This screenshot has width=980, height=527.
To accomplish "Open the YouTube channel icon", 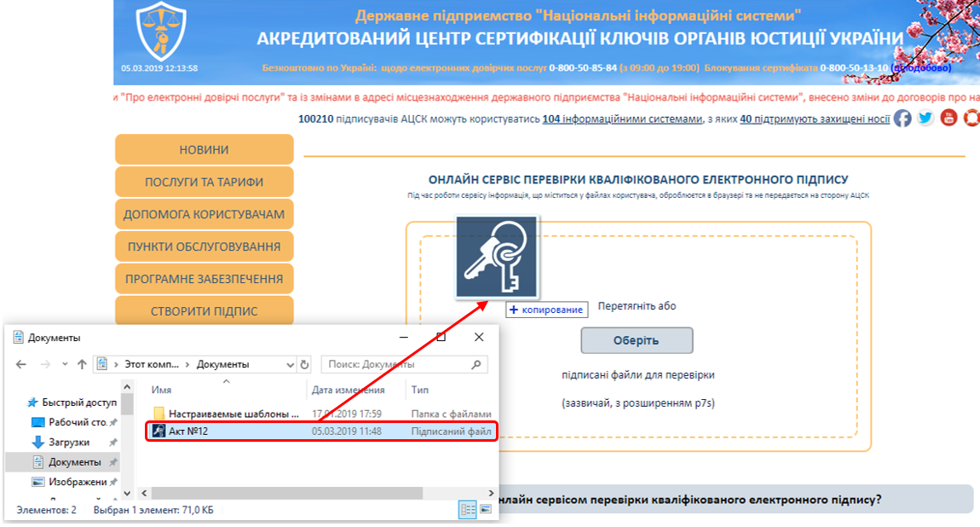I will [949, 119].
